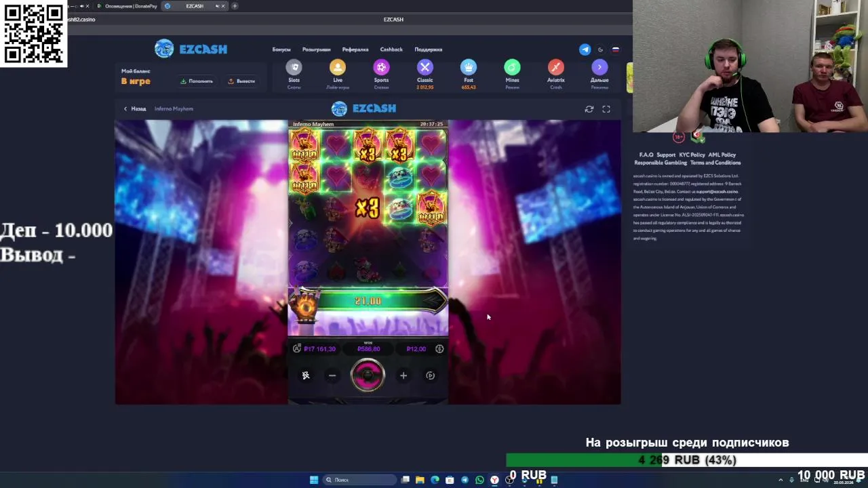This screenshot has height=488, width=868.
Task: Click the EZCASH site logo in the header
Action: (191, 49)
